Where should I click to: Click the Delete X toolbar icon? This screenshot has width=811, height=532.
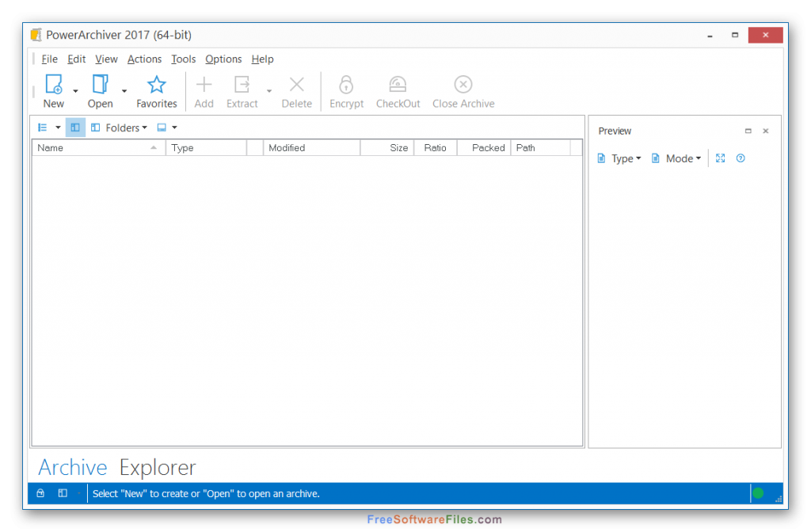pos(296,84)
